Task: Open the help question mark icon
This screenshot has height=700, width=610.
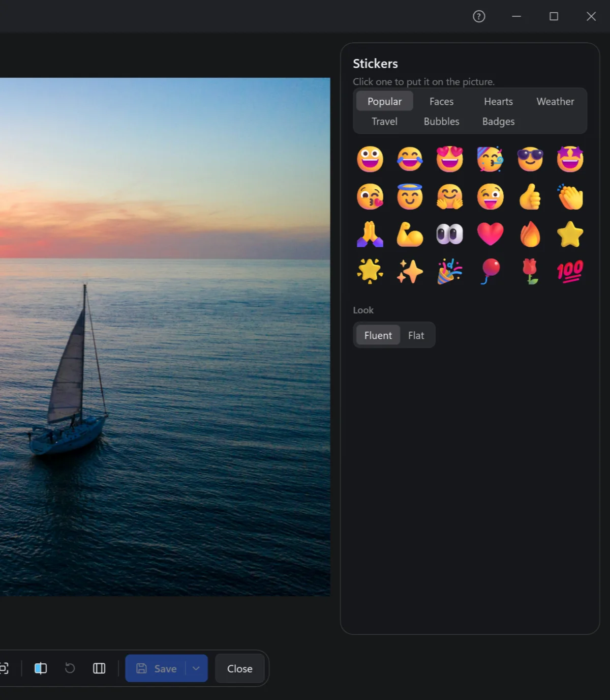Action: click(479, 16)
